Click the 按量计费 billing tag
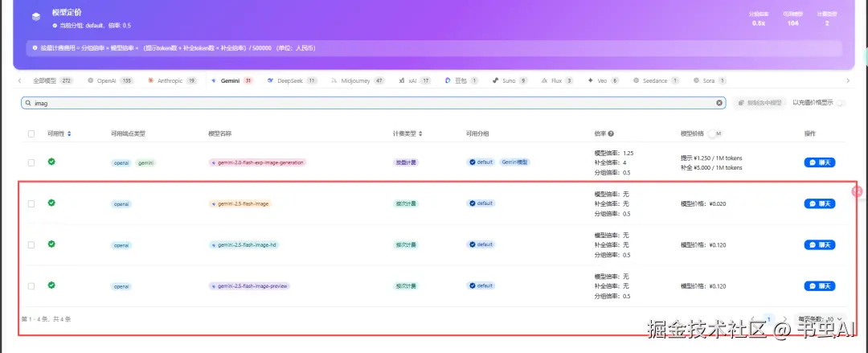Image resolution: width=868 pixels, height=353 pixels. tap(406, 162)
